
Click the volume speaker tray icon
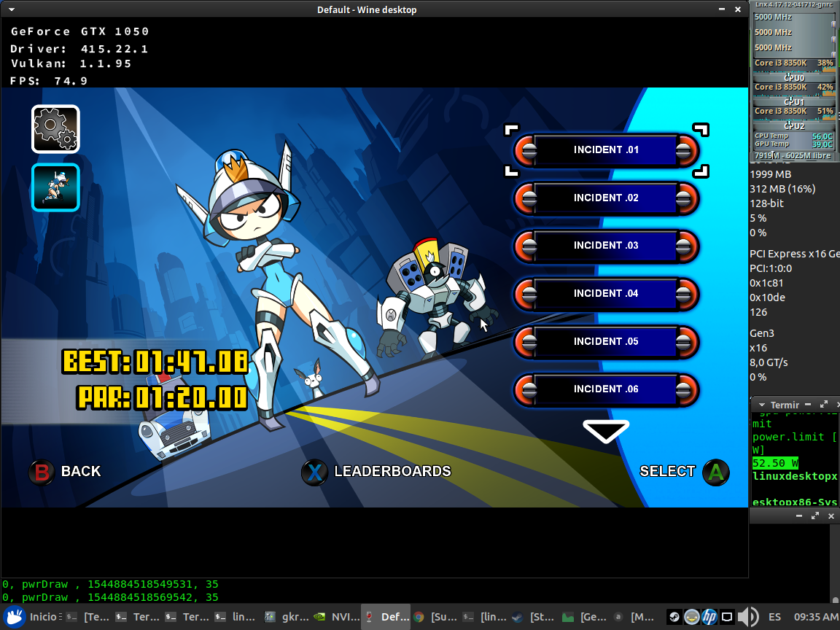748,617
